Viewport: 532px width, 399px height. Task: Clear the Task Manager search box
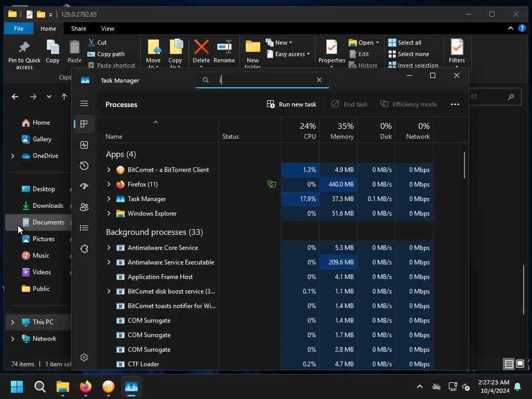pos(319,79)
